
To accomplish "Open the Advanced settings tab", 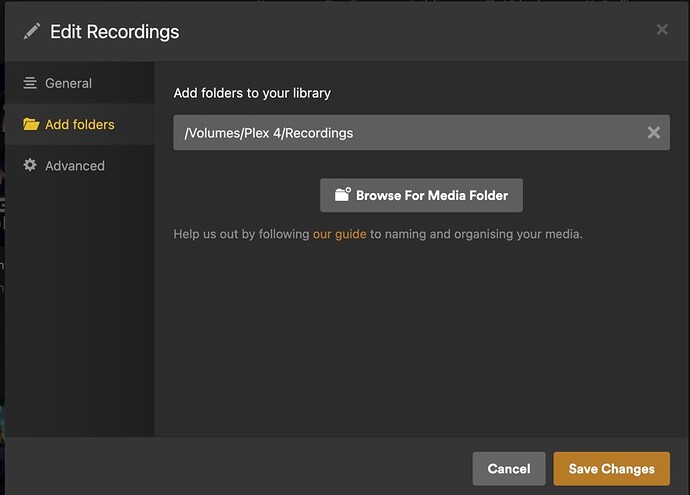I will click(74, 166).
